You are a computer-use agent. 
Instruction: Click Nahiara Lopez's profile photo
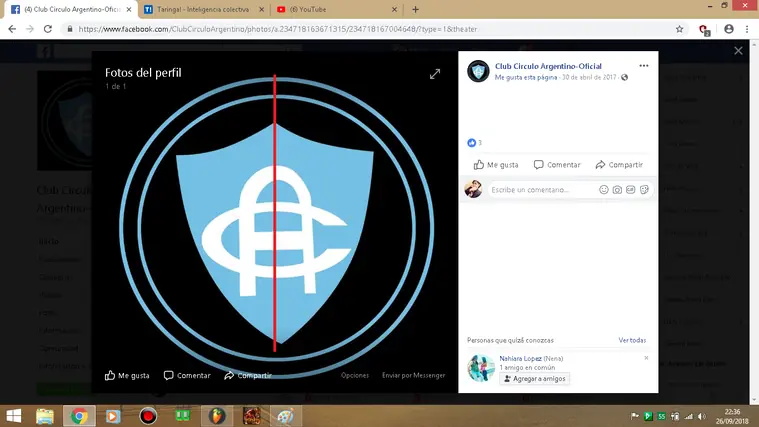481,368
